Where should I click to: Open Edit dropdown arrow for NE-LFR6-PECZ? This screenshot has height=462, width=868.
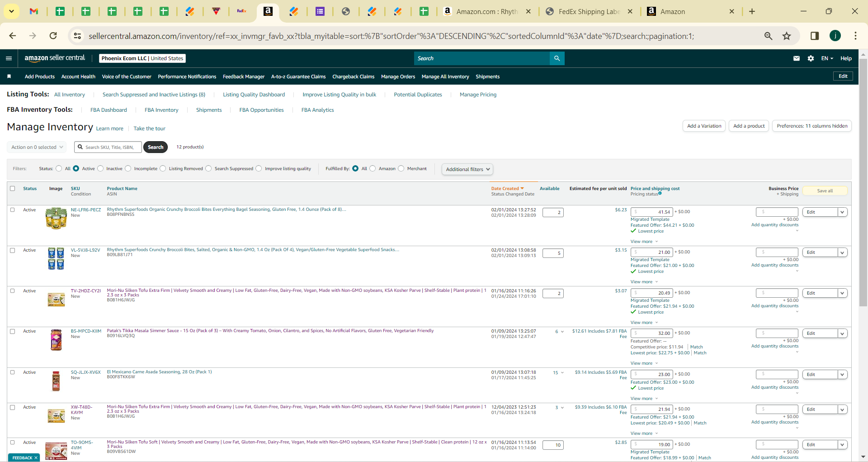(843, 212)
